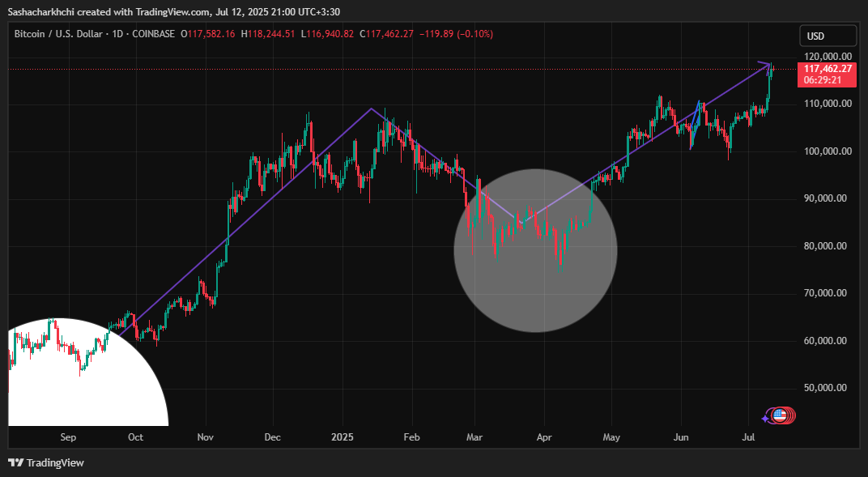The height and width of the screenshot is (477, 868).
Task: Click the Mar label on time axis
Action: click(474, 437)
